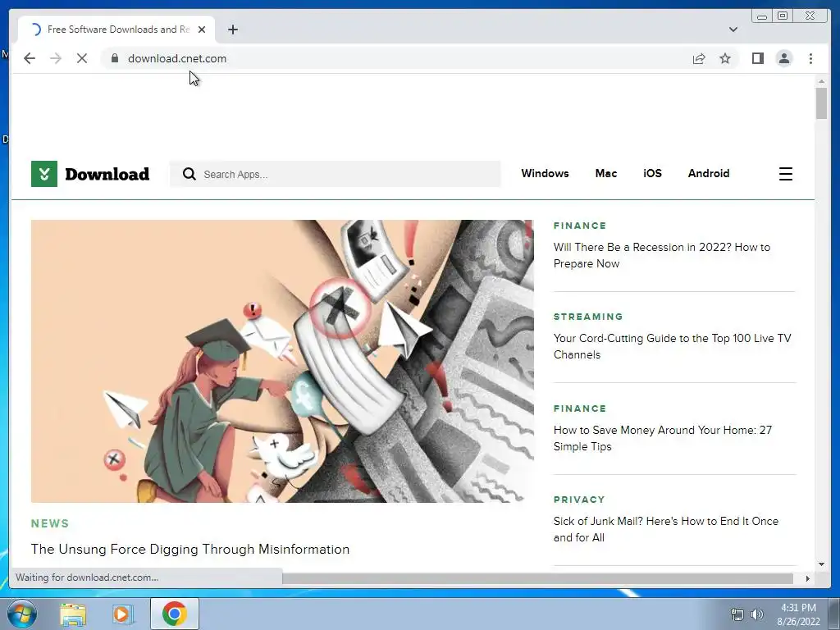Click the magnifier icon in the search box
Viewport: 840px width, 630px height.
point(189,174)
